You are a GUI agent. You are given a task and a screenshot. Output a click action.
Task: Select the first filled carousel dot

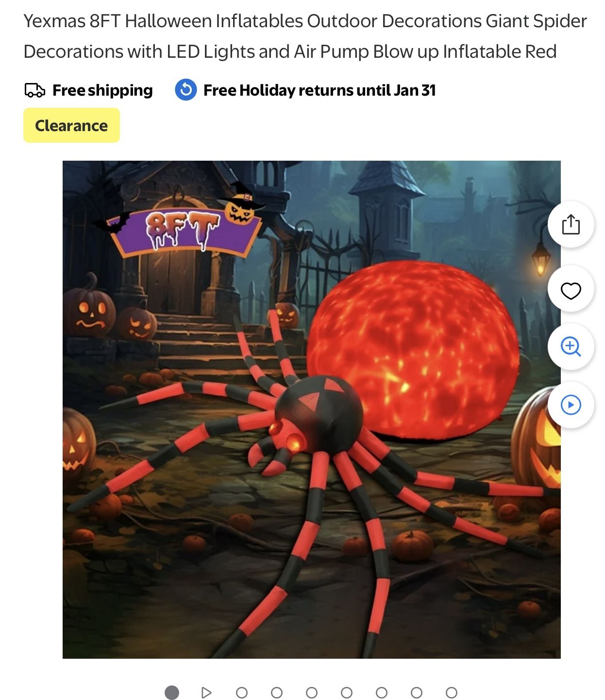click(x=172, y=692)
